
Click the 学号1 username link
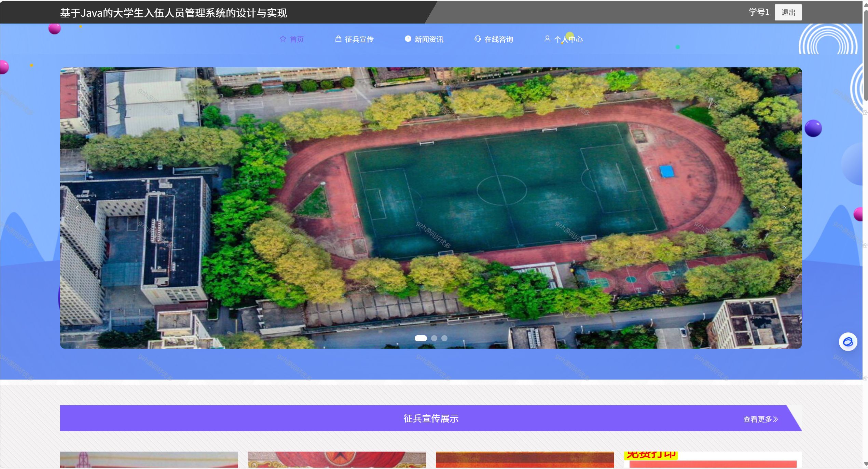pyautogui.click(x=759, y=12)
